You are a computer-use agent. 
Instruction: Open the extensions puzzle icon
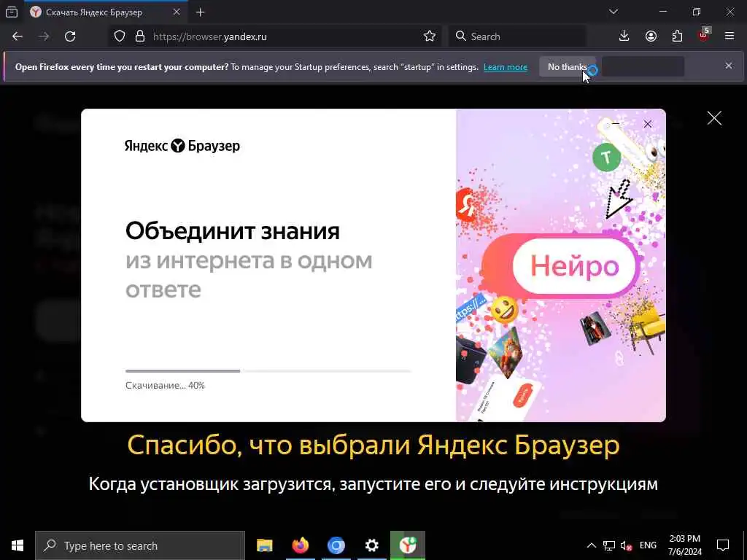677,36
